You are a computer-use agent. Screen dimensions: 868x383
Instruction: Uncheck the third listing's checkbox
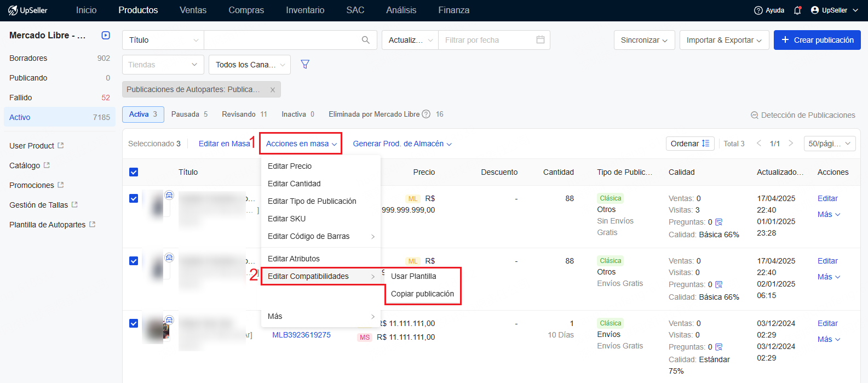pyautogui.click(x=134, y=323)
